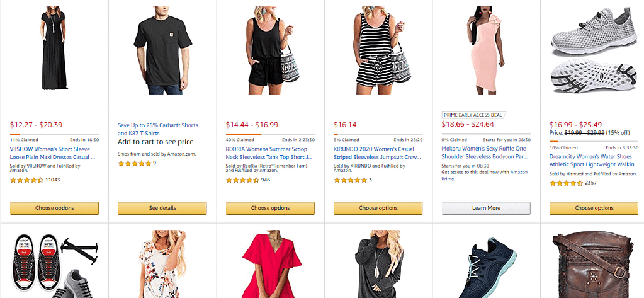This screenshot has height=298, width=644.
Task: Click Choose options for VIISHOW maxi dress
Action: tap(55, 208)
